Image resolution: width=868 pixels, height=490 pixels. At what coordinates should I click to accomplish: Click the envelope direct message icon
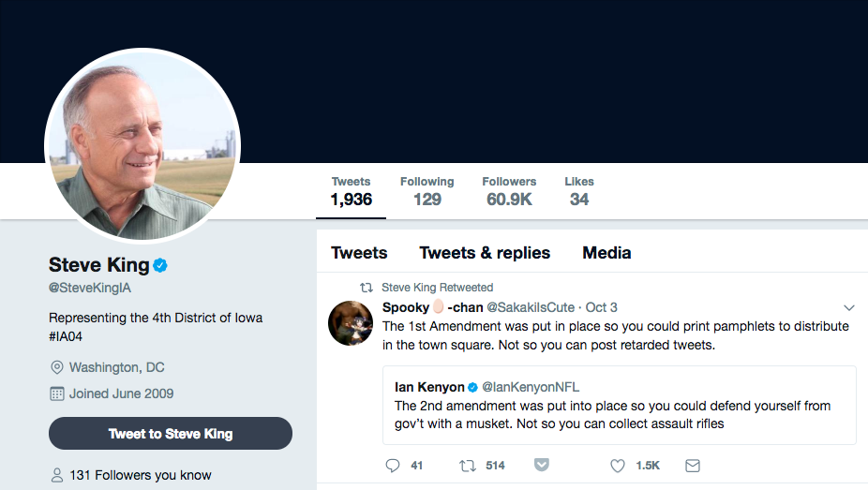click(693, 466)
